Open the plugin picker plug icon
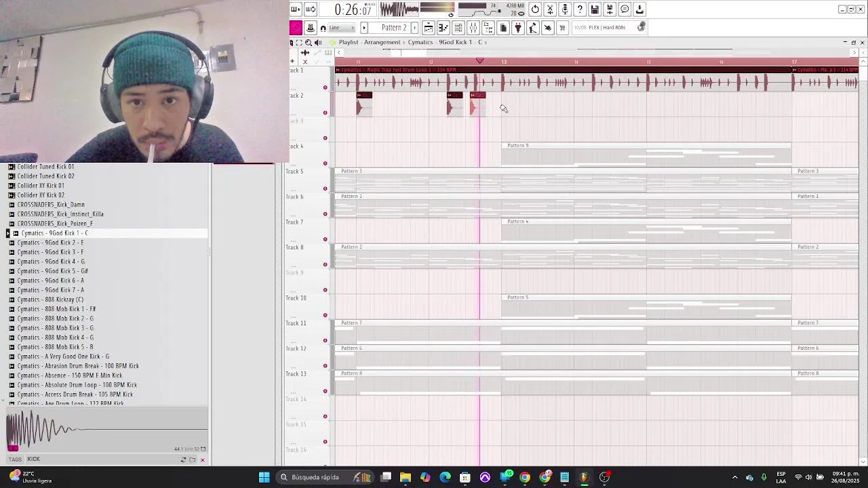 pyautogui.click(x=518, y=28)
